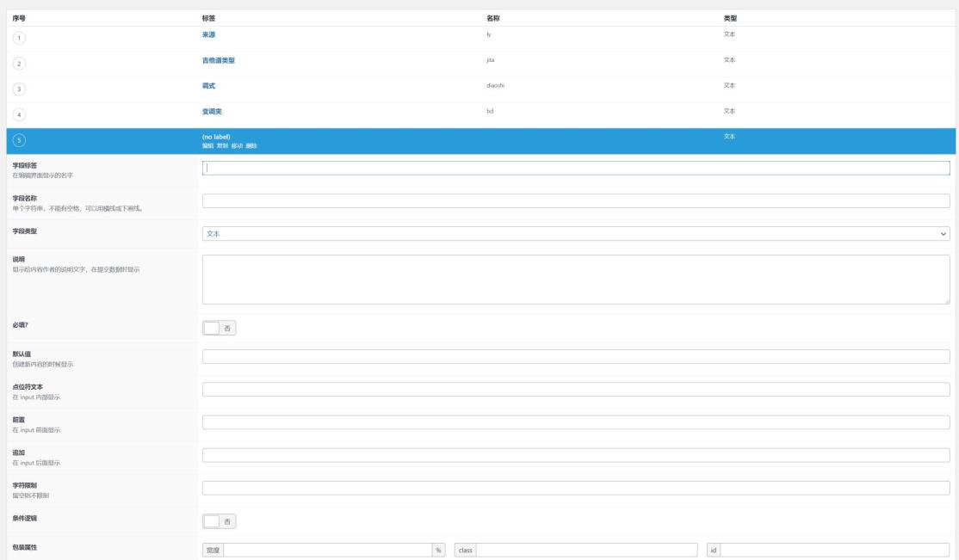Open the 变调夹 field

(x=212, y=112)
